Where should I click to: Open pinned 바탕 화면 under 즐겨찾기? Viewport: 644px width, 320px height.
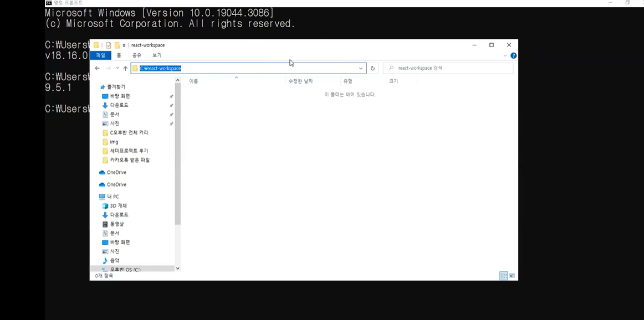[120, 96]
